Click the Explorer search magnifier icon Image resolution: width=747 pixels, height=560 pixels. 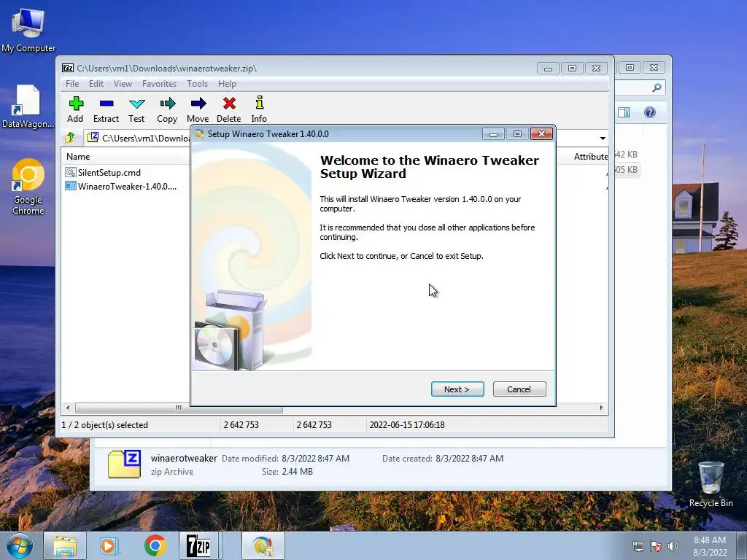coord(657,87)
